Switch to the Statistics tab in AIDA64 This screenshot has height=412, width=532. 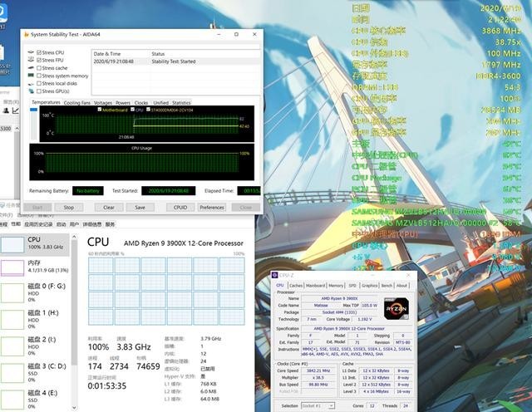click(181, 103)
